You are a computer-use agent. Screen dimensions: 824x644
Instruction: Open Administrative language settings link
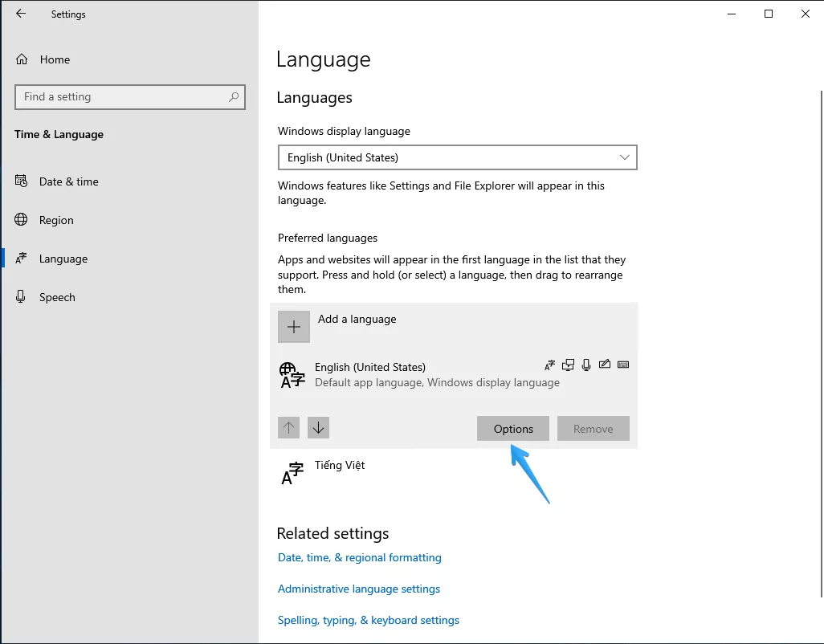[x=359, y=589]
